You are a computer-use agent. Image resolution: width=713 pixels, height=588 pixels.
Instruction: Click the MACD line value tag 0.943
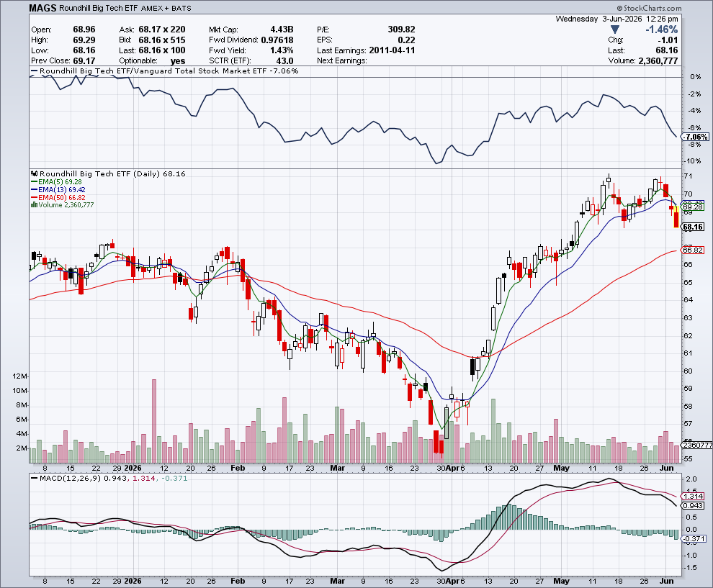pos(693,505)
